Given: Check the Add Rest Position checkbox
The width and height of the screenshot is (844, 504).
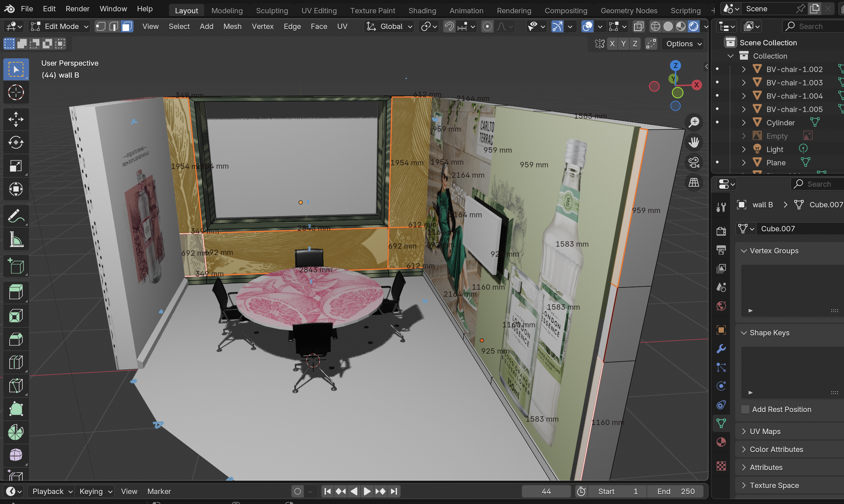Looking at the screenshot, I should click(745, 409).
